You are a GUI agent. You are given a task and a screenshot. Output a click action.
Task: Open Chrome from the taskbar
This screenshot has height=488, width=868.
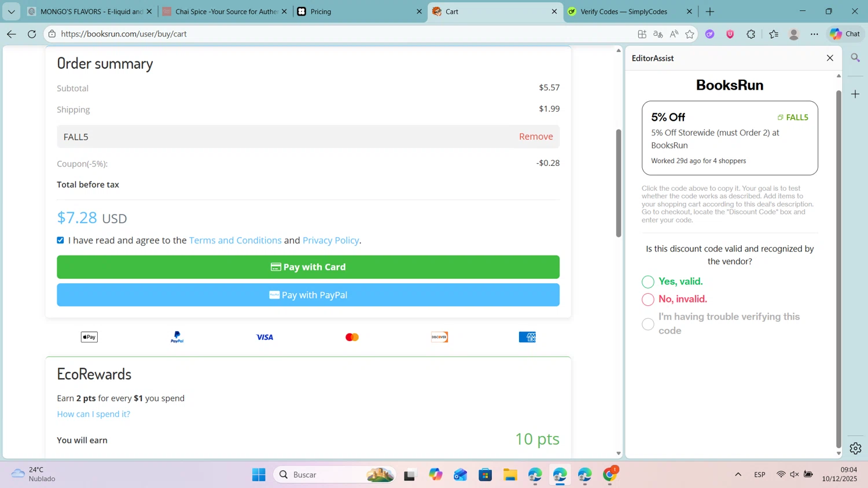tap(610, 475)
